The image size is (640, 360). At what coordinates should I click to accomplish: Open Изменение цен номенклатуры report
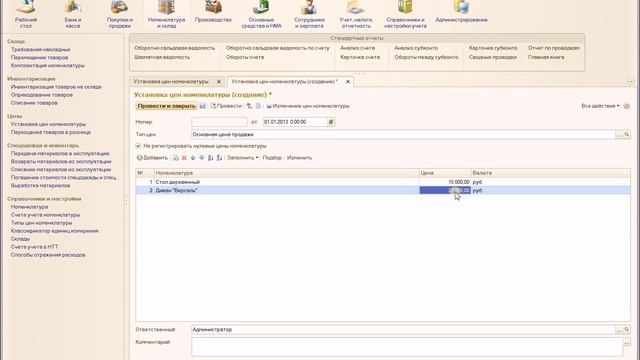[x=308, y=106]
